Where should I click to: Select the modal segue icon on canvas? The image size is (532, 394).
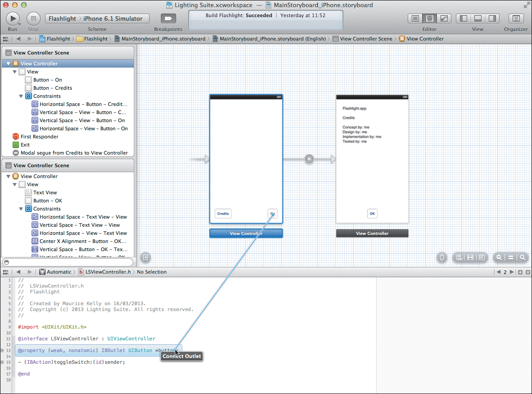coord(309,159)
